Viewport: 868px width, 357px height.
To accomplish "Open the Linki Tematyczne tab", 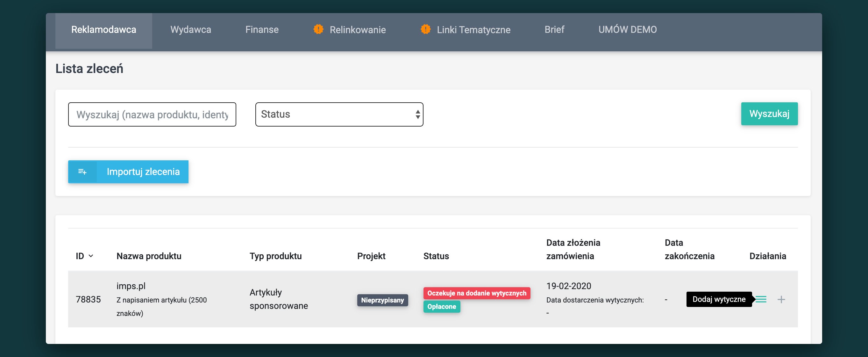I will tap(473, 30).
